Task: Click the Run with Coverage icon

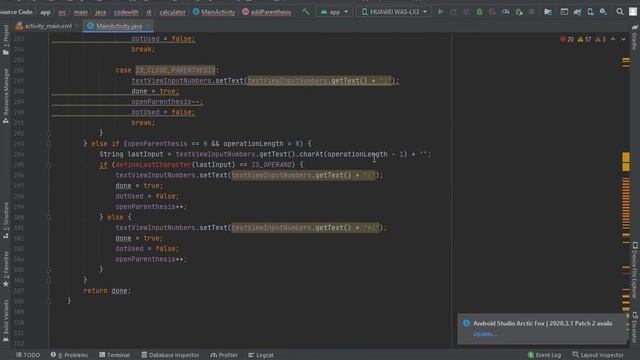Action: 493,12
